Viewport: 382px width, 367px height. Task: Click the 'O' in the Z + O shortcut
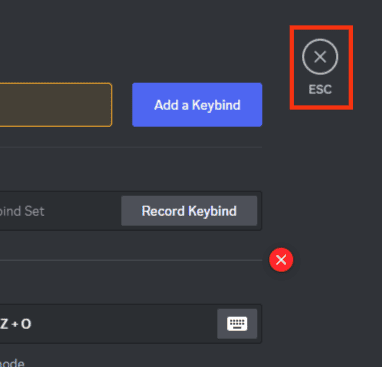pos(26,324)
